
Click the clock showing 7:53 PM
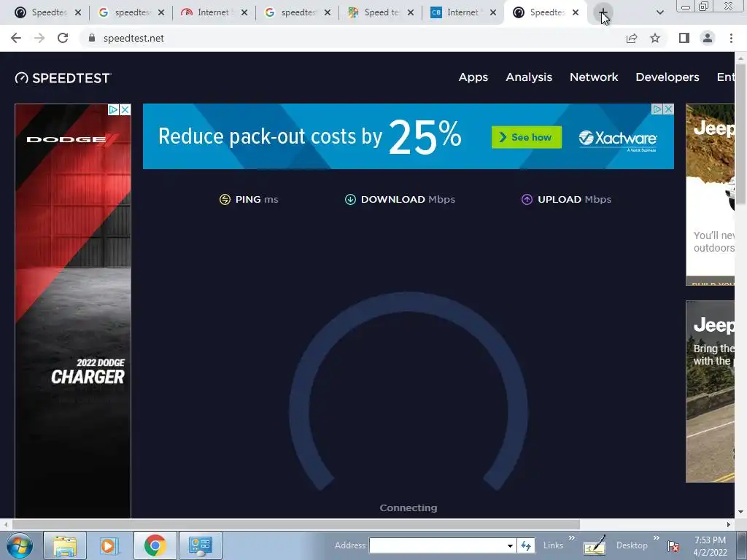(x=710, y=540)
